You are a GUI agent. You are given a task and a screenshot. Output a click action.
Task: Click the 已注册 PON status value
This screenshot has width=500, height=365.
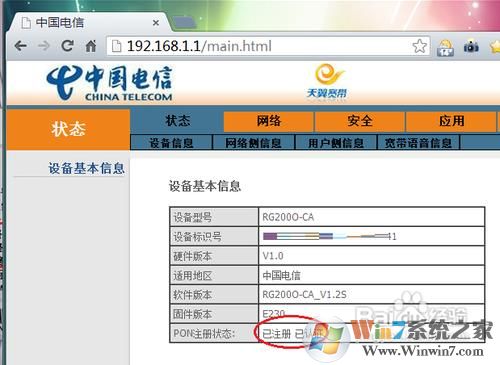277,333
